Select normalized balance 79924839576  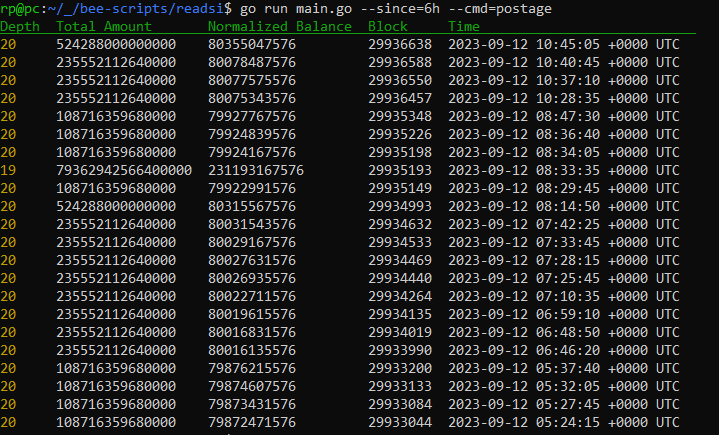click(x=252, y=134)
